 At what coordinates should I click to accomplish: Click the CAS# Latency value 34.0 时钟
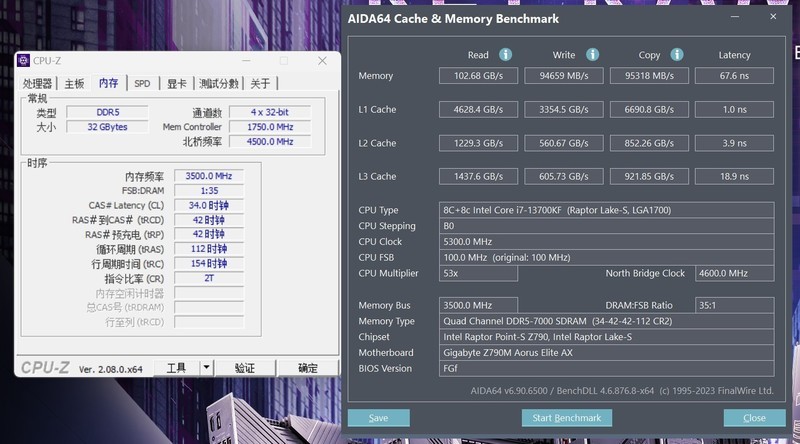click(209, 206)
